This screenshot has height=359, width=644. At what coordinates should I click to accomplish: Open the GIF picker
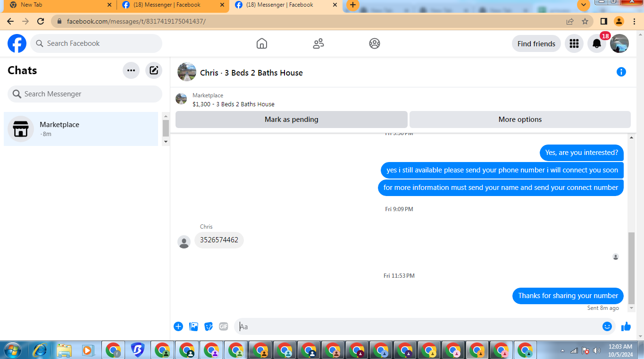[x=224, y=326]
